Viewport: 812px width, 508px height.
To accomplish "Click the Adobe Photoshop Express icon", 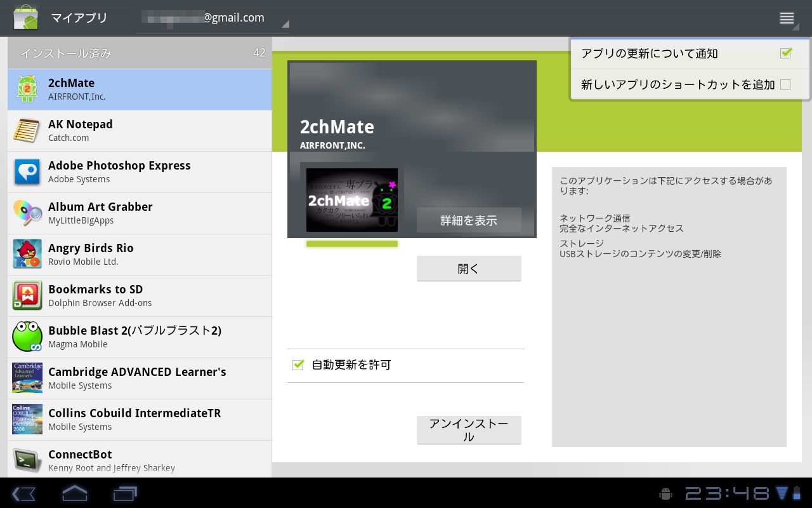I will pyautogui.click(x=27, y=171).
